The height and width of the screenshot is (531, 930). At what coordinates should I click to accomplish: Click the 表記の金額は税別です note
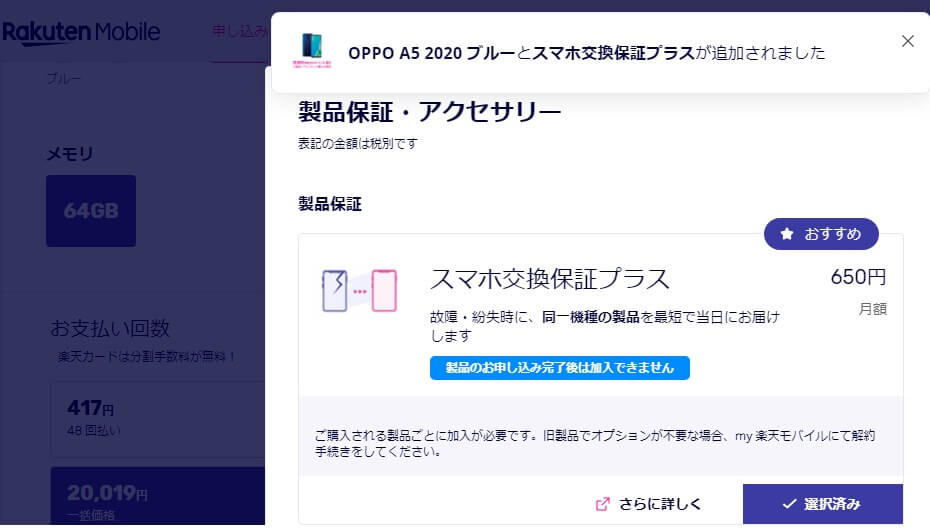point(358,144)
